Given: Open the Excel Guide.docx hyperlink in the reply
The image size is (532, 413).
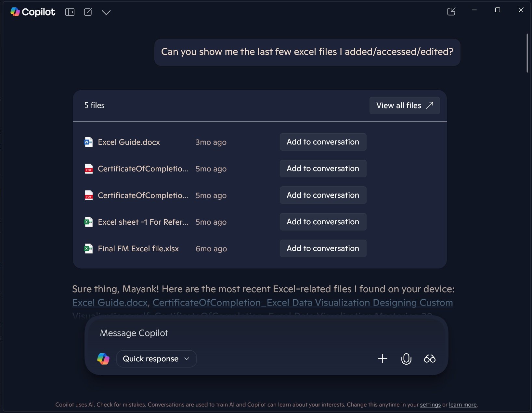Looking at the screenshot, I should click(x=110, y=302).
